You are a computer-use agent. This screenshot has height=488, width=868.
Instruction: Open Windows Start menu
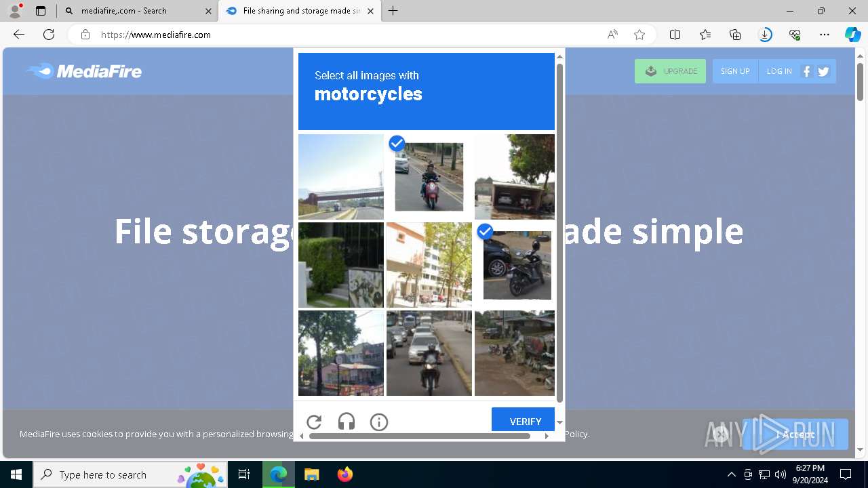click(x=16, y=474)
